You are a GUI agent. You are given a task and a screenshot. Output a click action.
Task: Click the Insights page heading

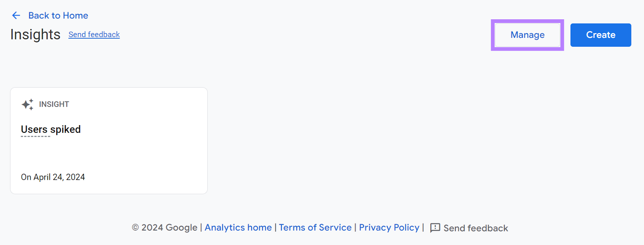coord(35,35)
